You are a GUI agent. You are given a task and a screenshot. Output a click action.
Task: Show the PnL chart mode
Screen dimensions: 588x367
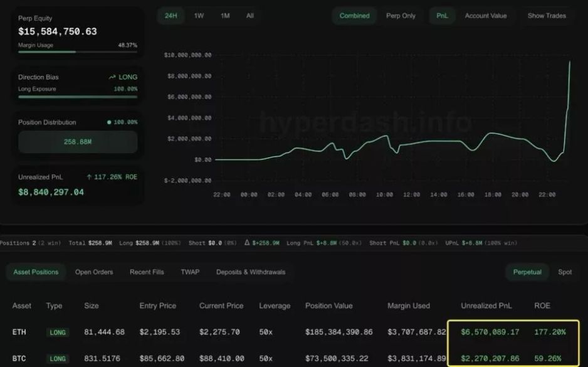(442, 16)
